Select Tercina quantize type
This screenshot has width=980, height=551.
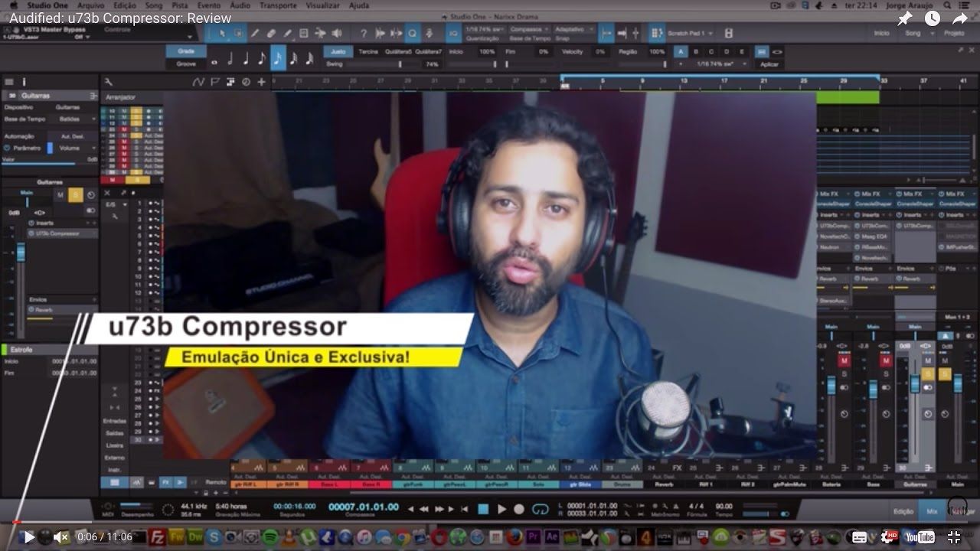tap(368, 51)
